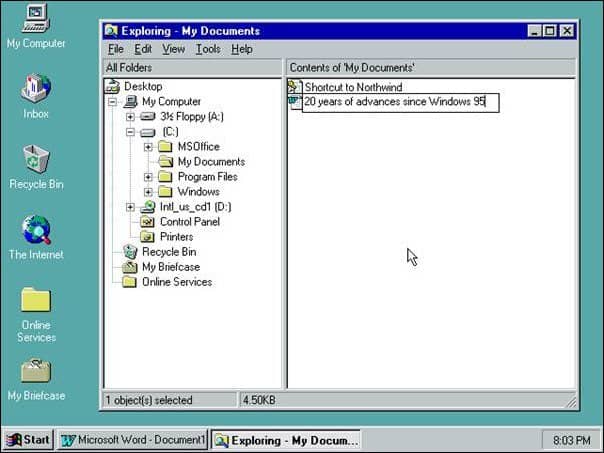The width and height of the screenshot is (604, 453).
Task: Click Exploring - My Documents taskbar button
Action: (x=286, y=440)
